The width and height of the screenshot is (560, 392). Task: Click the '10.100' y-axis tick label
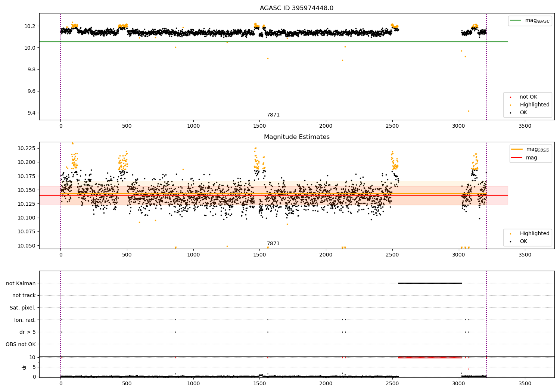pos(27,218)
